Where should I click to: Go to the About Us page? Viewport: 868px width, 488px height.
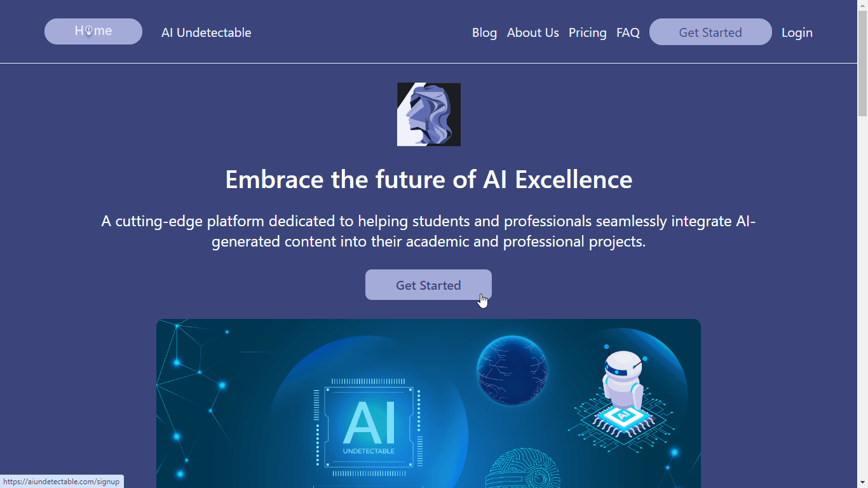(533, 32)
